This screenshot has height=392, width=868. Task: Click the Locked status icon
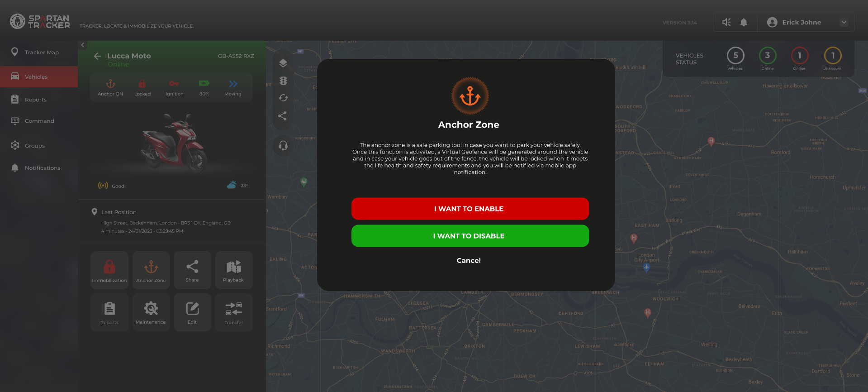142,84
